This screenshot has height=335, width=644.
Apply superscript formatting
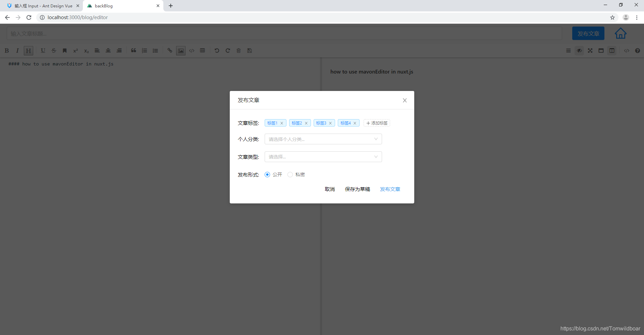click(x=75, y=51)
